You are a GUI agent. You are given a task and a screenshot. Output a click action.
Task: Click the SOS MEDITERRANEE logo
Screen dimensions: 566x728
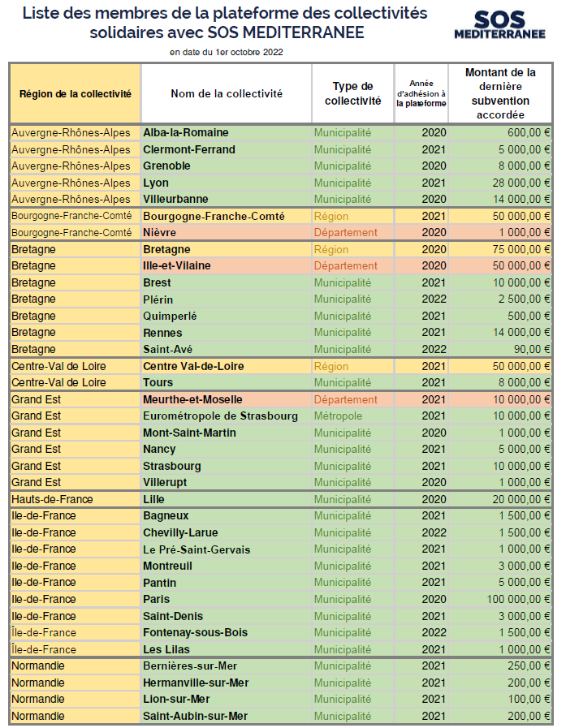499,25
